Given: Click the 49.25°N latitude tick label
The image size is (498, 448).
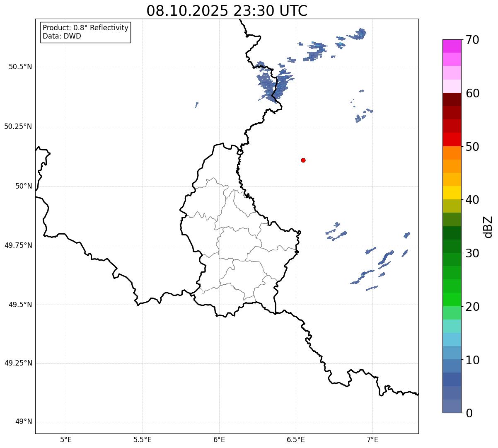Looking at the screenshot, I should point(18,363).
